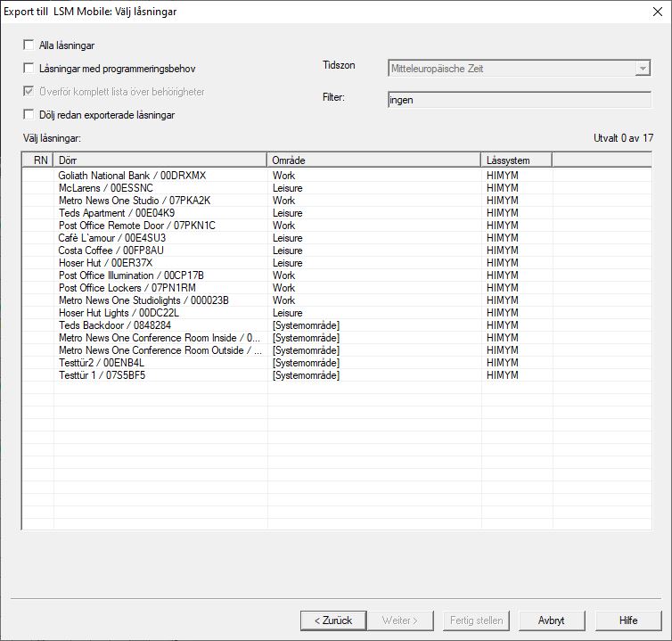This screenshot has height=641, width=672.
Task: Check 'Dölj redan exporterade låsningar'
Action: (x=29, y=115)
